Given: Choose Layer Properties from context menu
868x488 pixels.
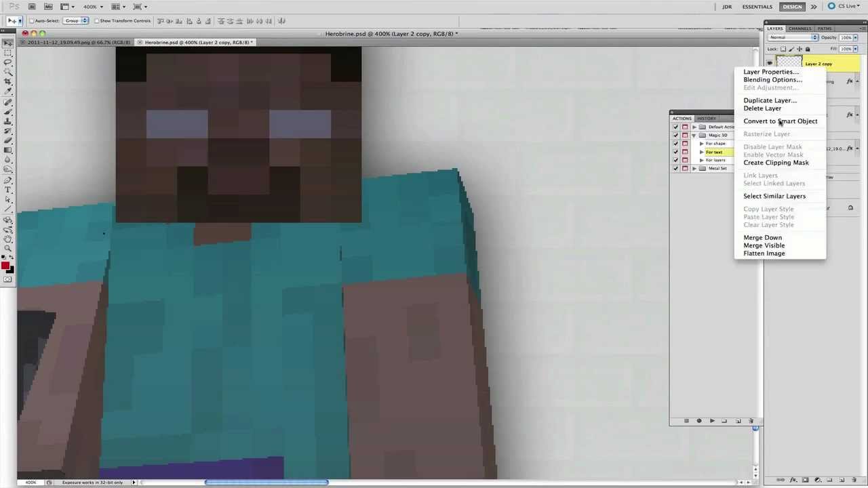Looking at the screenshot, I should tap(771, 72).
